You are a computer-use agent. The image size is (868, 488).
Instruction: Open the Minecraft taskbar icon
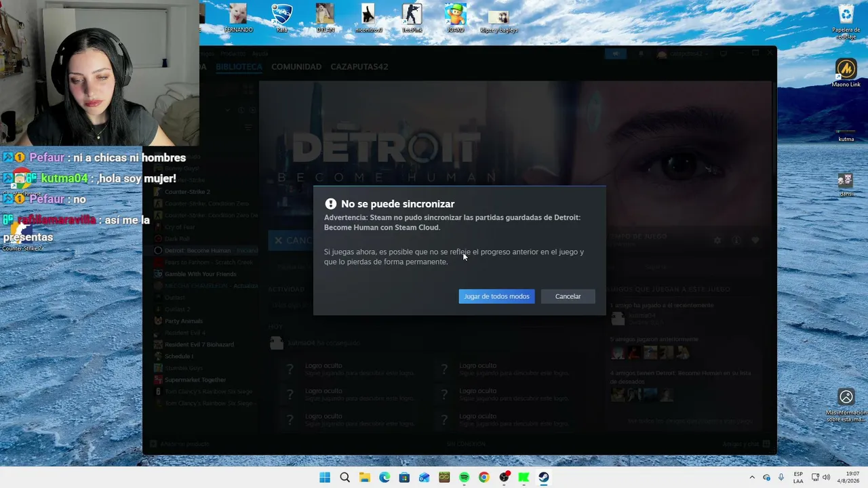(x=444, y=477)
